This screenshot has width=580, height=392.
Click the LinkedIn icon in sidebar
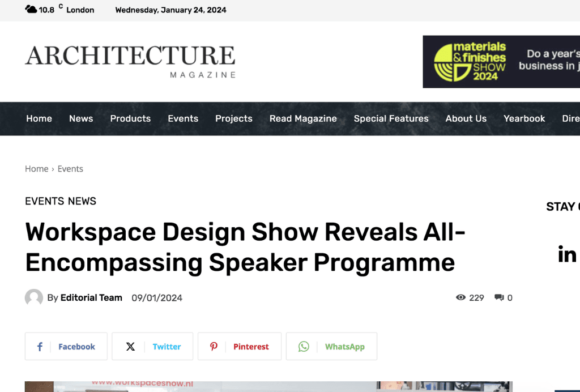(x=566, y=254)
